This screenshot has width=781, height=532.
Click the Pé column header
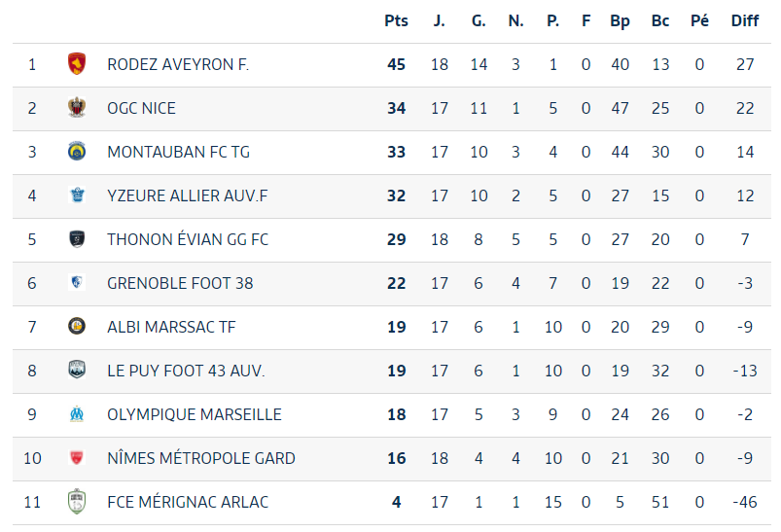(699, 21)
